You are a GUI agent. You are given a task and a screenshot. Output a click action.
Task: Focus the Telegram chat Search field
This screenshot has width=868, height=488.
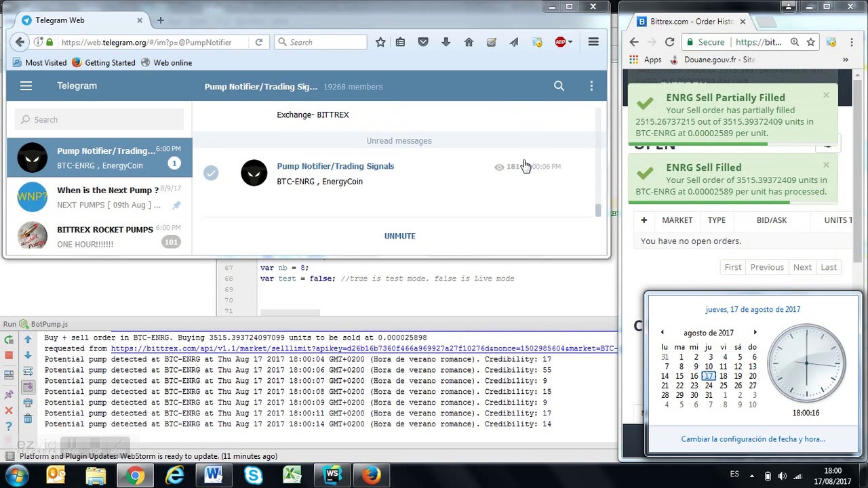[99, 119]
